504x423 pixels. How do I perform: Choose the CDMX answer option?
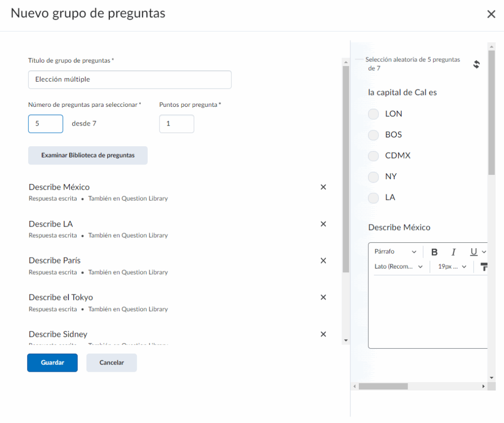point(374,156)
